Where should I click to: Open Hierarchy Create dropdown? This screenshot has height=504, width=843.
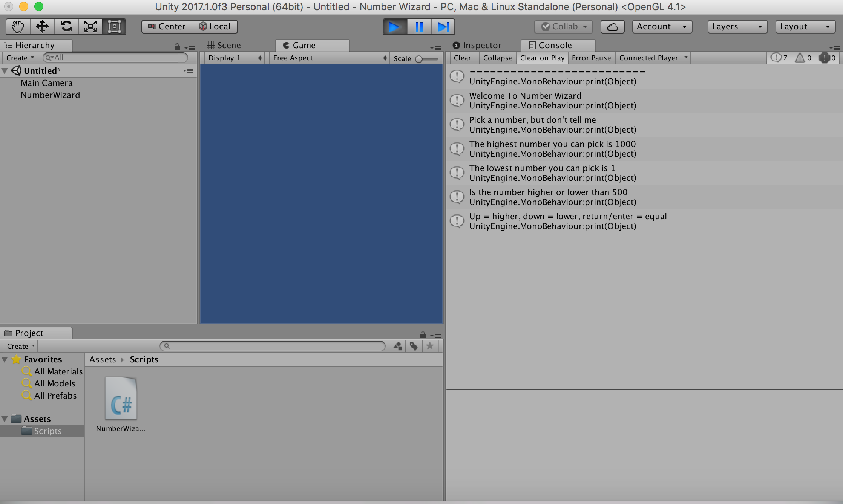20,58
